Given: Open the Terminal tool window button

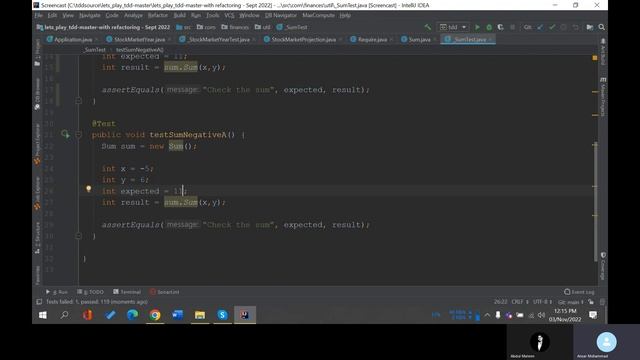Looking at the screenshot, I should point(127,292).
